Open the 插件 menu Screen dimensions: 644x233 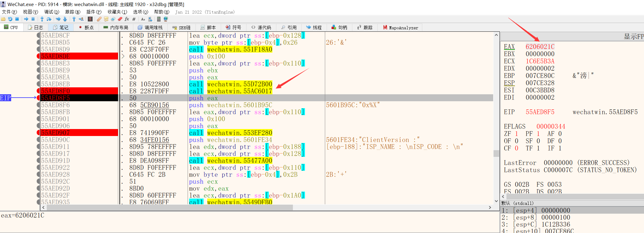pyautogui.click(x=94, y=12)
